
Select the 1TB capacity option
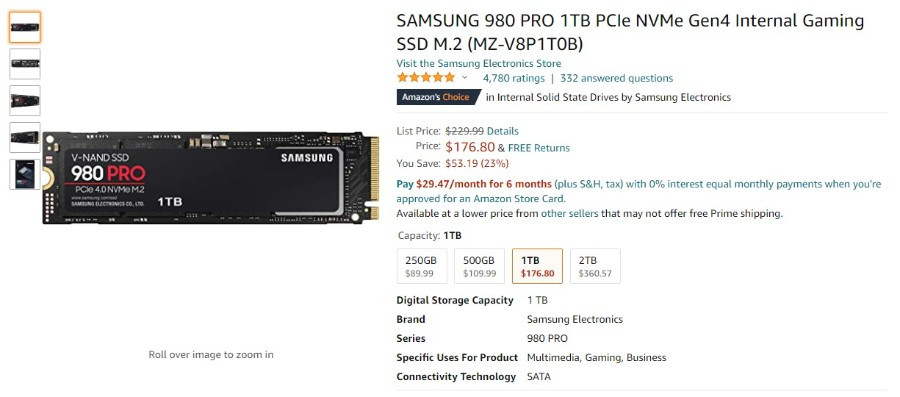[x=537, y=266]
